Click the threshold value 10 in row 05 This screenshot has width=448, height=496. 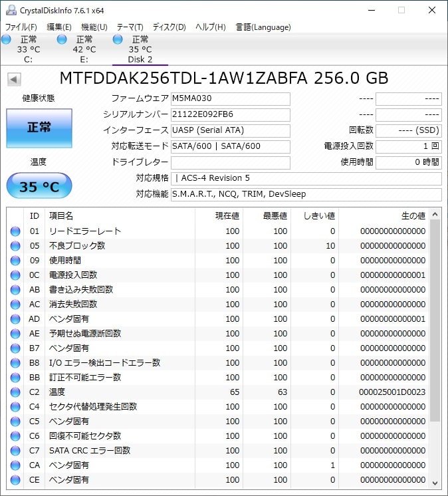click(x=330, y=246)
